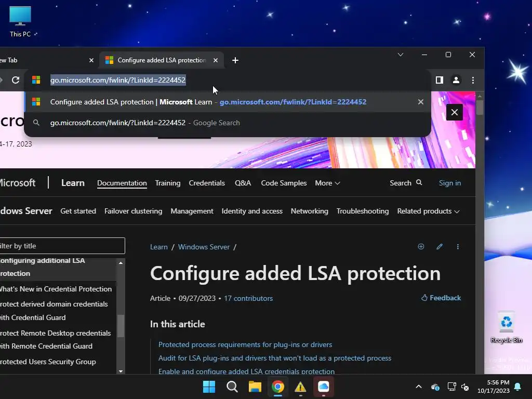
Task: Open Management section
Action: (192, 211)
